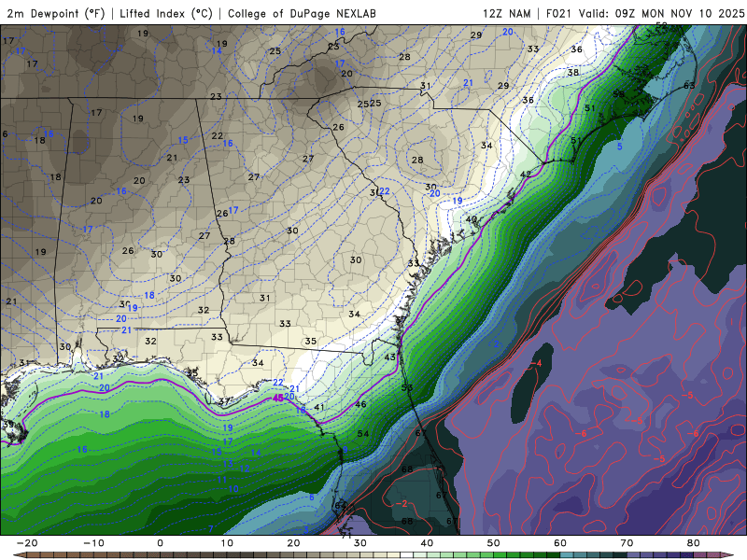Click the '71' dewpoint value at bottom
This screenshot has height=560, width=747.
point(346,534)
